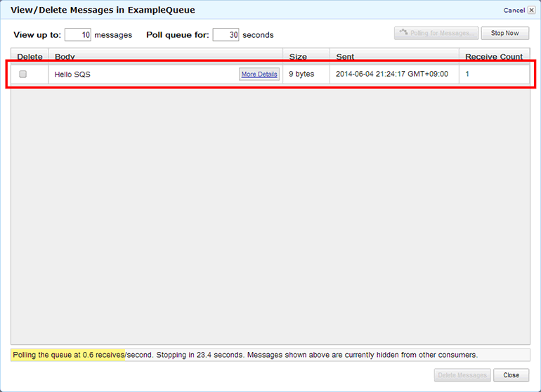
Task: Click the highlighted polling status message
Action: pos(68,355)
